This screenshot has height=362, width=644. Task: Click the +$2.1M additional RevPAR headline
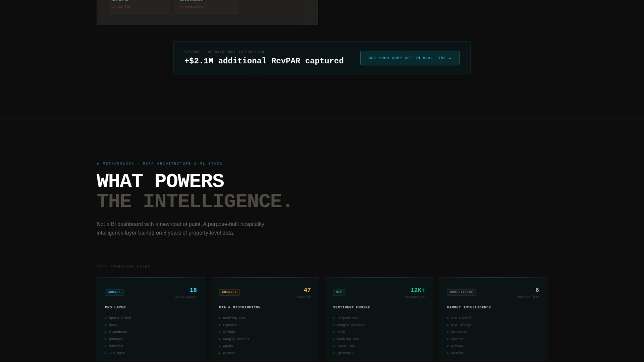point(264,61)
